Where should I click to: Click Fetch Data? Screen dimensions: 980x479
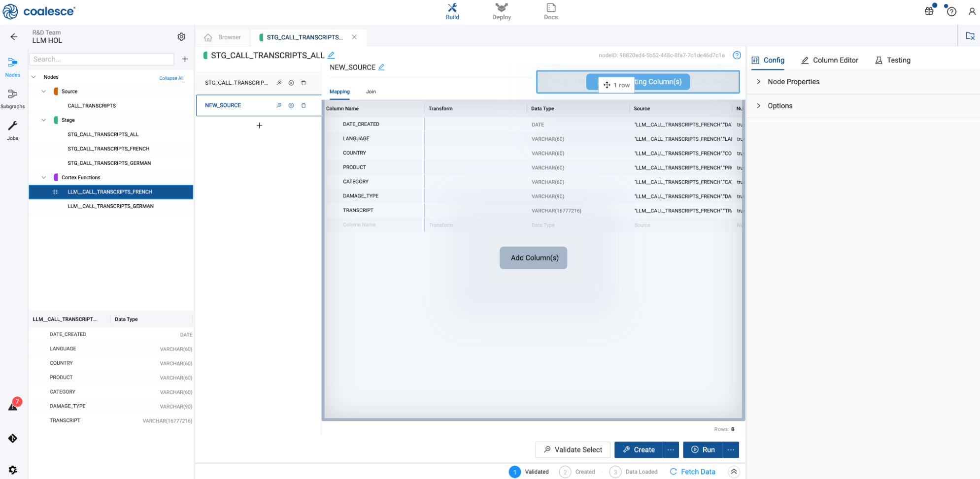point(692,472)
